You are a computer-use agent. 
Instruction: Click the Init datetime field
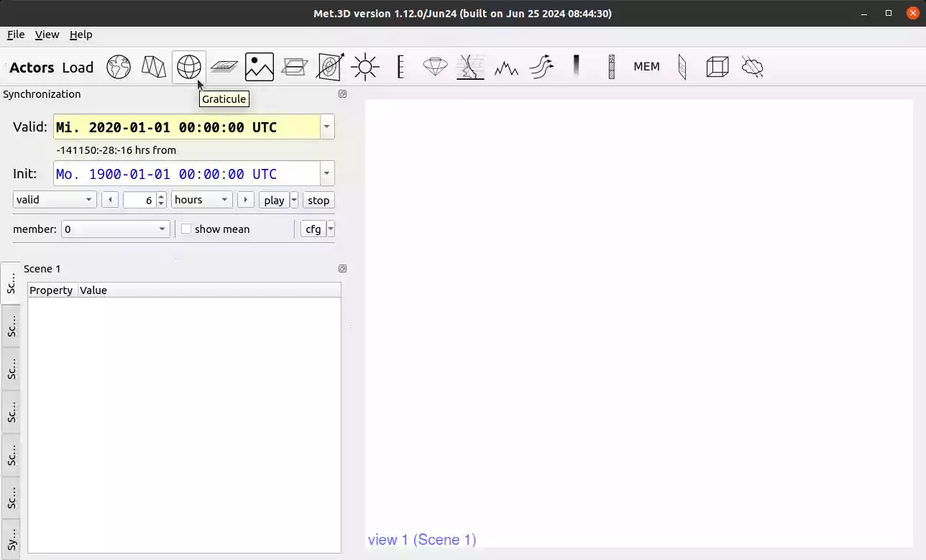[187, 174]
